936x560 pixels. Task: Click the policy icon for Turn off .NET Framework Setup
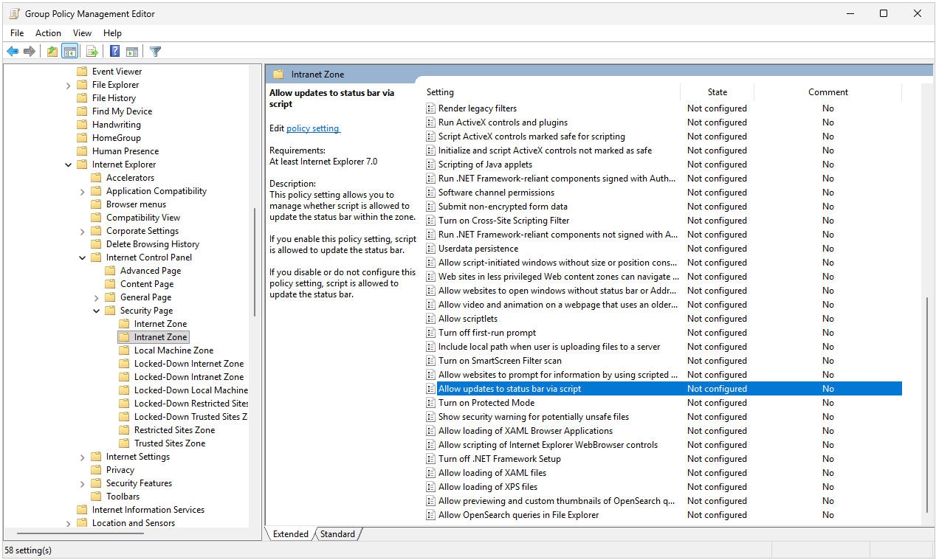431,459
